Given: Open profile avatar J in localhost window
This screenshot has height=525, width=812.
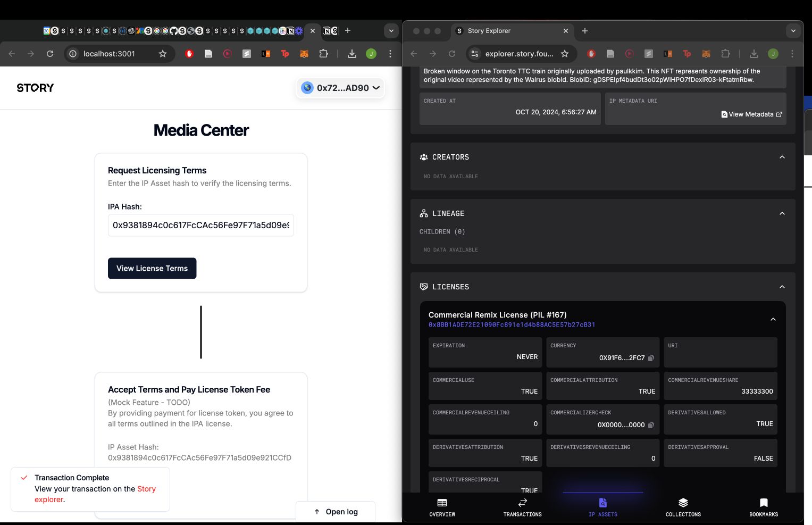Looking at the screenshot, I should pos(371,54).
